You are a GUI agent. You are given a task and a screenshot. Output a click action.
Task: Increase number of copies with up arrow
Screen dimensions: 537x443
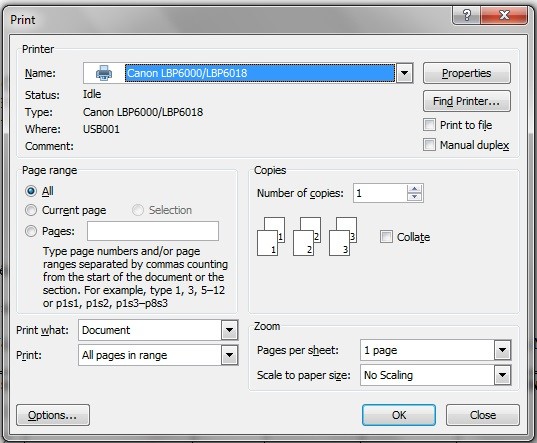pyautogui.click(x=414, y=189)
